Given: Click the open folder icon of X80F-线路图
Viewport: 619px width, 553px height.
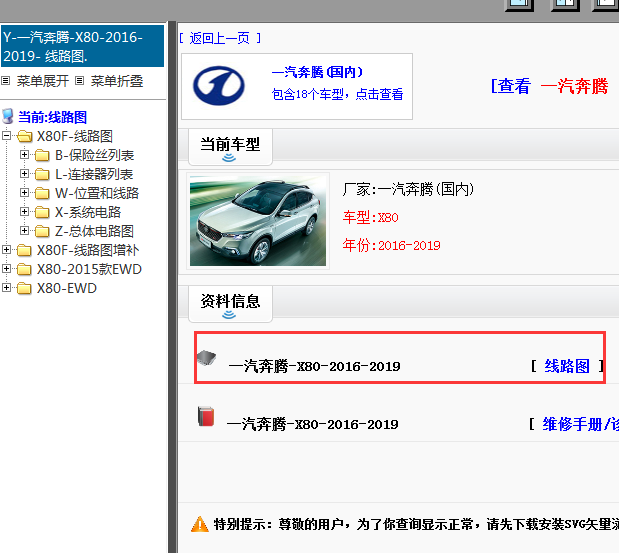Looking at the screenshot, I should (24, 137).
